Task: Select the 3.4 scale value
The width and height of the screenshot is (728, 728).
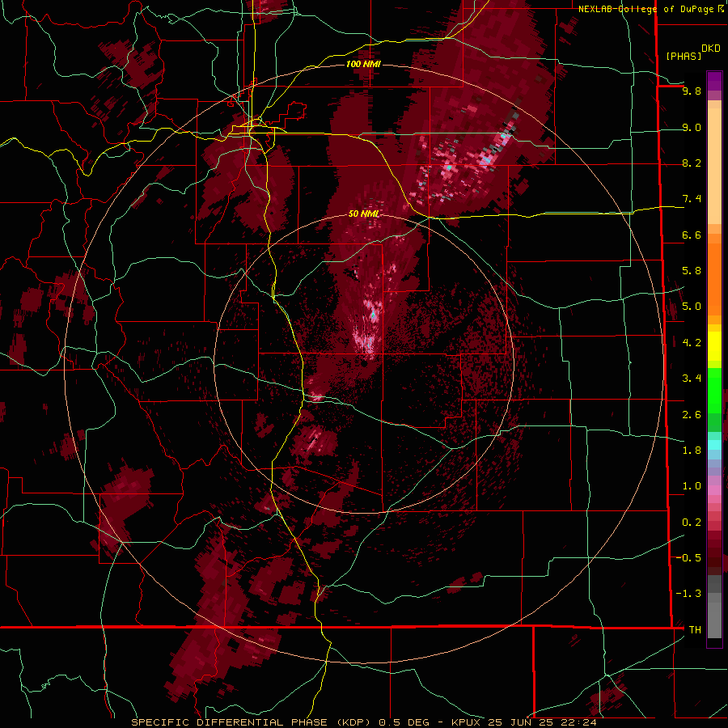Action: [692, 379]
